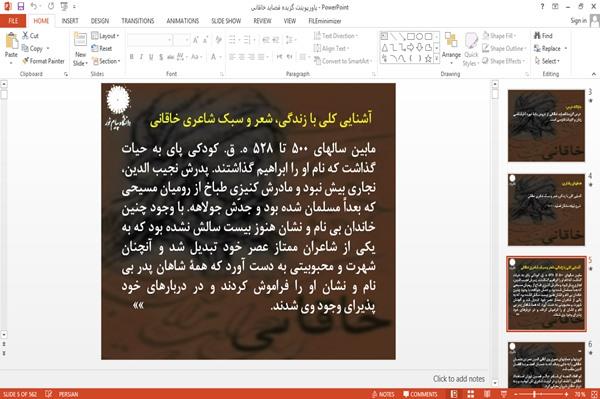
Task: Toggle text Shadow
Action: tap(161, 57)
